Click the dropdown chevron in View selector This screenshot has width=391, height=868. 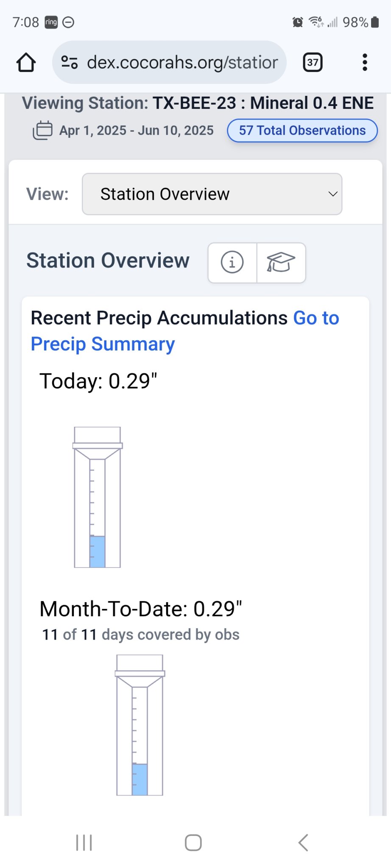[x=333, y=194]
